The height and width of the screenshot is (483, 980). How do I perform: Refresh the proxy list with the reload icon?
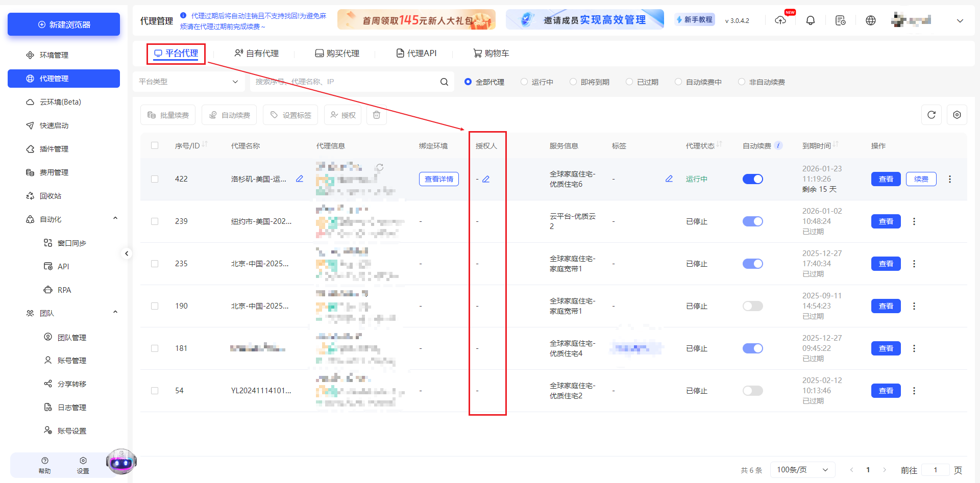[931, 115]
